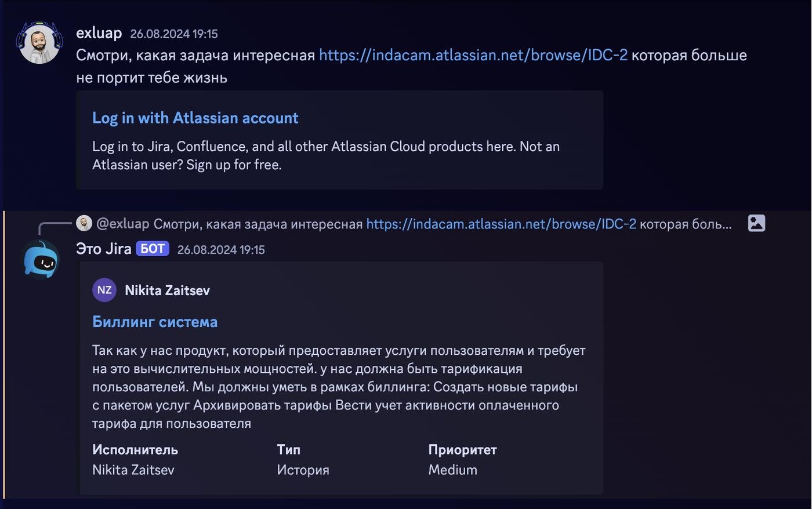Click message text 'не портит тебе жизнь'
Screen dimensions: 812x509
[x=151, y=78]
